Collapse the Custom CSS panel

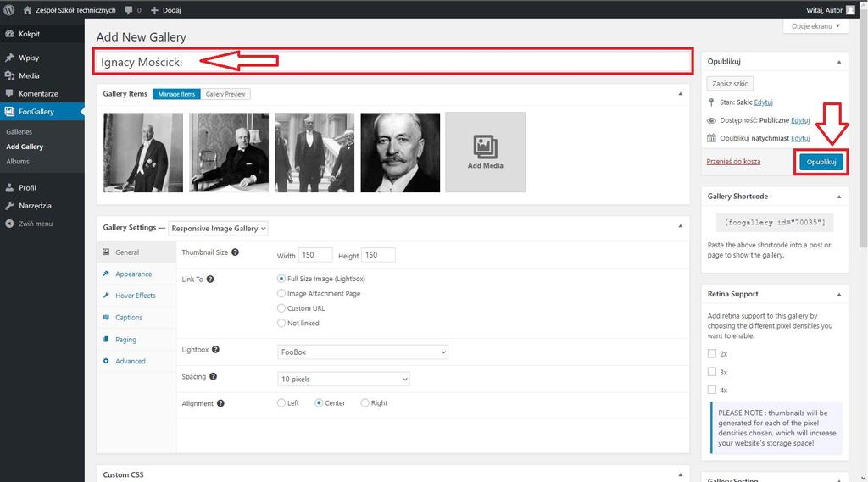(681, 475)
